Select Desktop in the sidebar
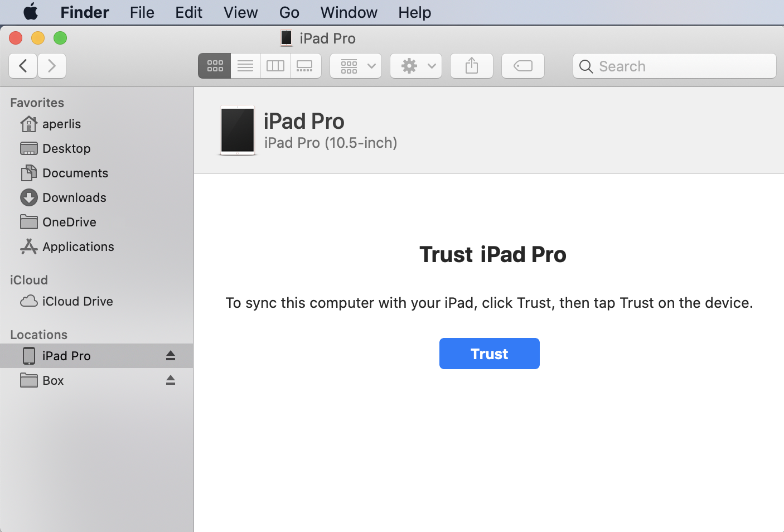The image size is (784, 532). click(x=96, y=148)
